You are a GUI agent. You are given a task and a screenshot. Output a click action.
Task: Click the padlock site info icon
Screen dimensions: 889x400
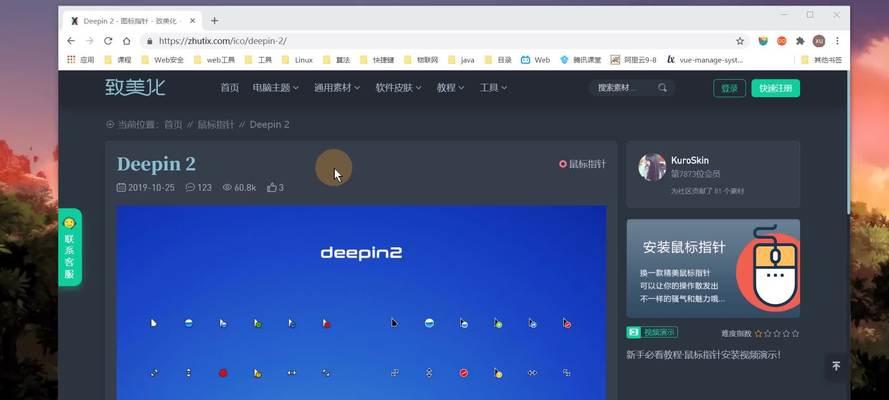click(x=149, y=41)
